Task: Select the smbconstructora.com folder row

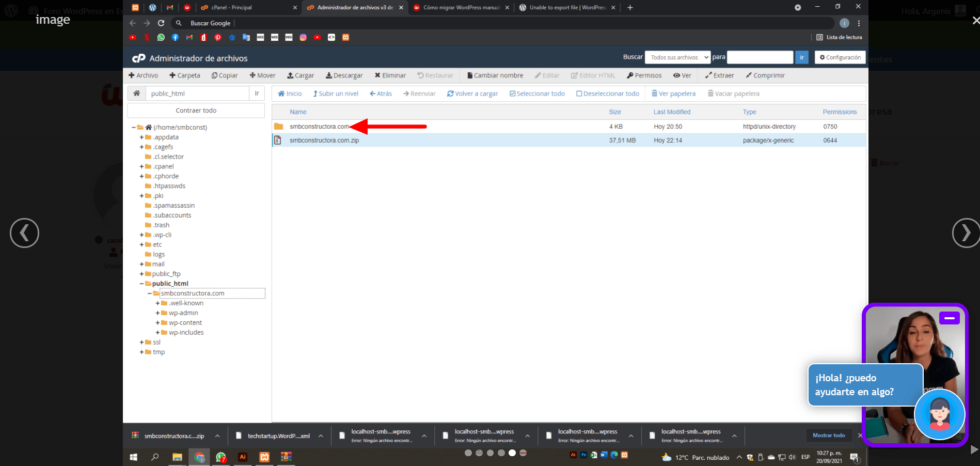Action: coord(568,127)
